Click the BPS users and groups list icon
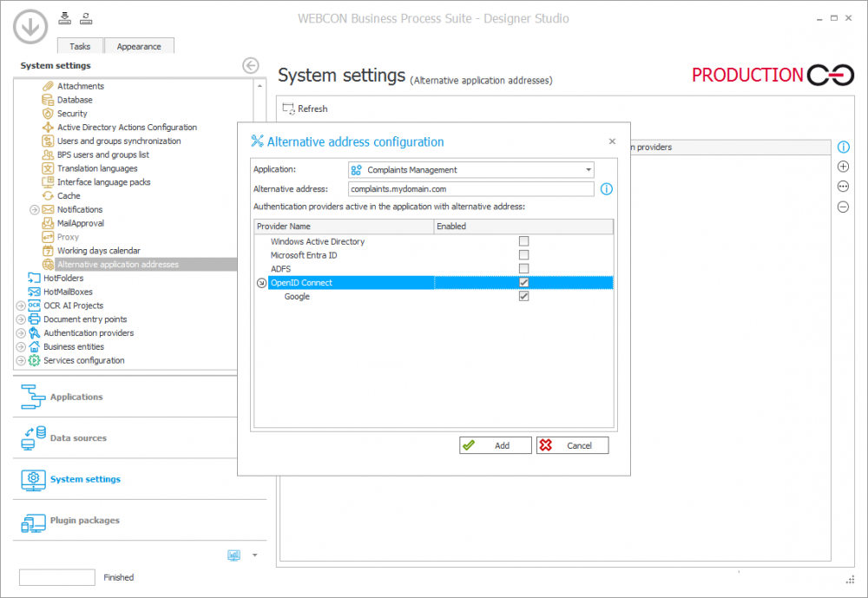 [x=48, y=154]
